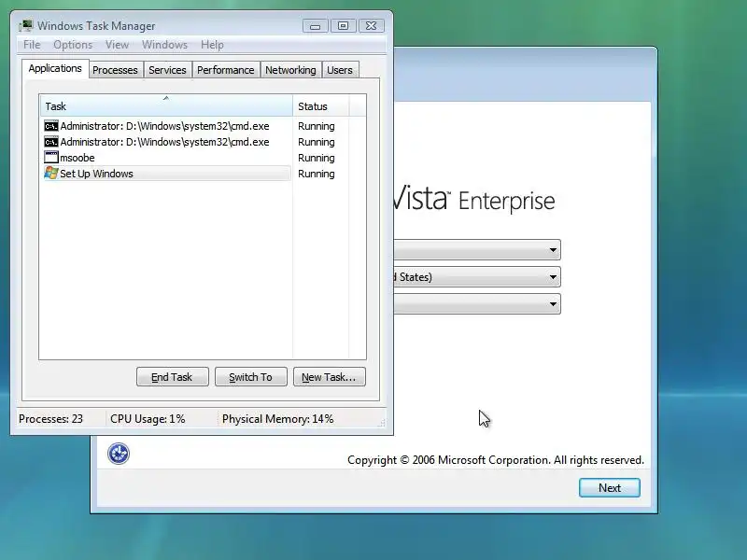The height and width of the screenshot is (560, 747).
Task: Open the Help menu
Action: pos(212,45)
